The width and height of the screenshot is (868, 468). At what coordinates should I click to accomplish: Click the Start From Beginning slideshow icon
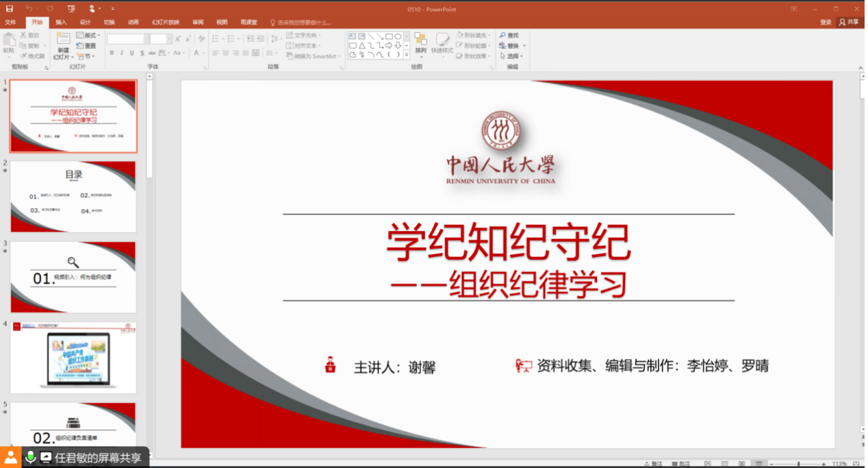click(x=71, y=9)
